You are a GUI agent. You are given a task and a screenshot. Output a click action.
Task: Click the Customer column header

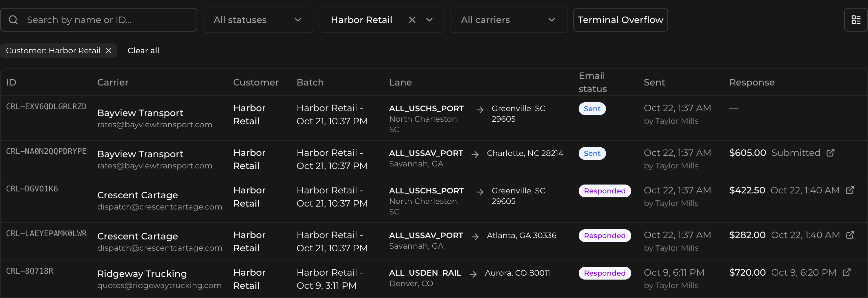pos(256,82)
